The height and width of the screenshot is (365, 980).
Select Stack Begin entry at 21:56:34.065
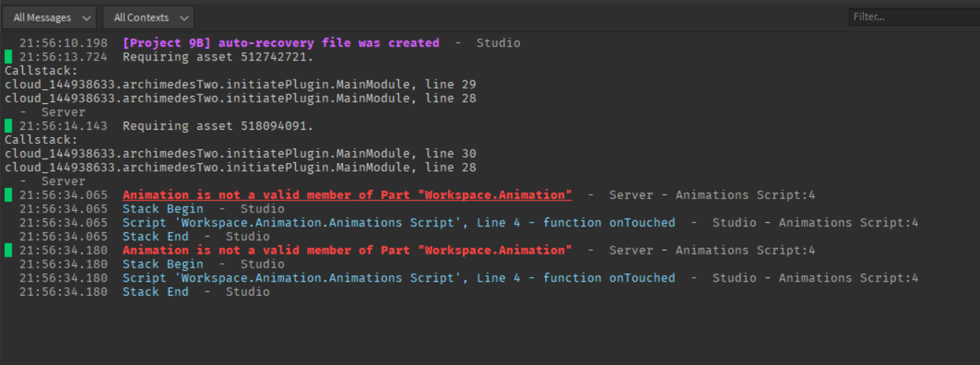tap(163, 209)
